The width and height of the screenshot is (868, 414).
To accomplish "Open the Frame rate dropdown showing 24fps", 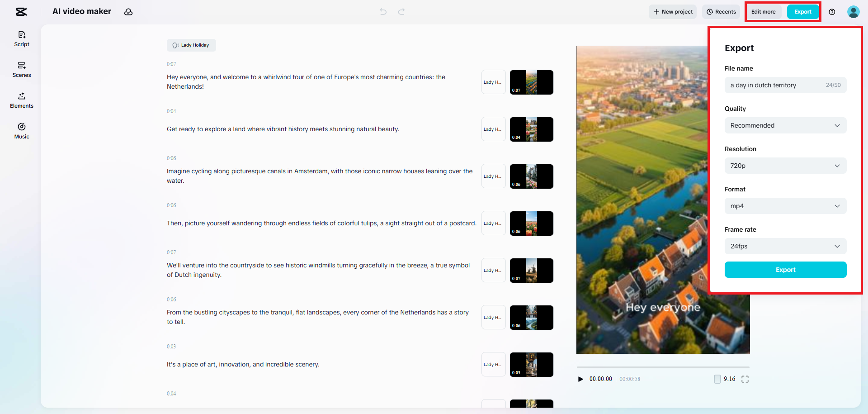I will (x=785, y=246).
